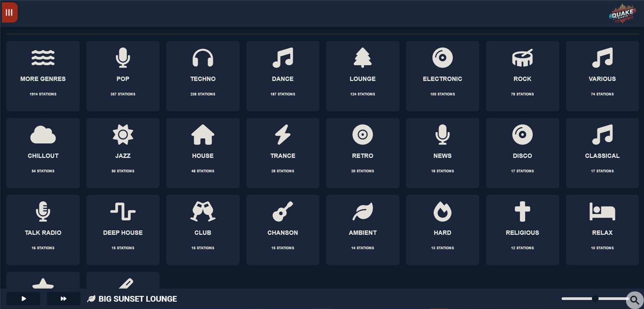
Task: Open the hamburger menu in top-left corner
Action: (10, 13)
